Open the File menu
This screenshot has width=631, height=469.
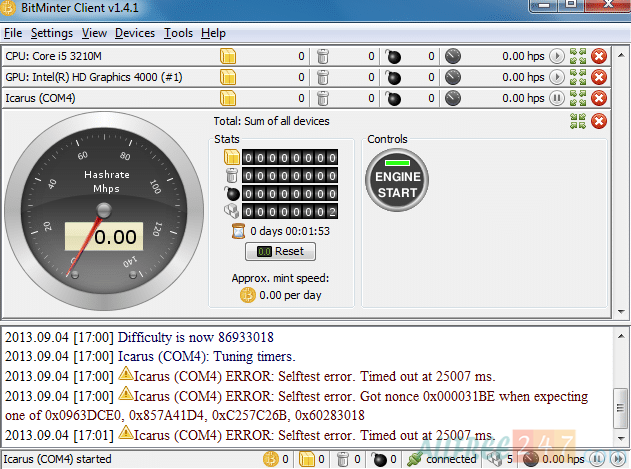coord(13,33)
